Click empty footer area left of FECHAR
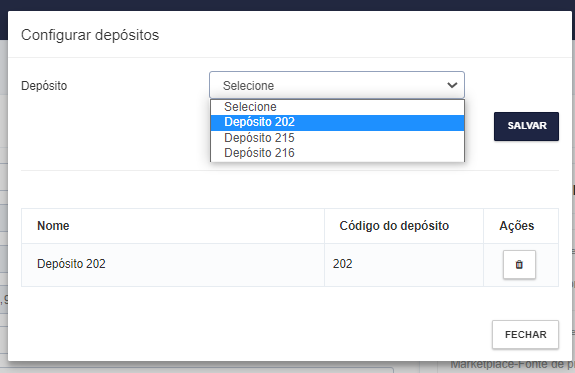Screen dimensions: 575x373 (x=249, y=334)
